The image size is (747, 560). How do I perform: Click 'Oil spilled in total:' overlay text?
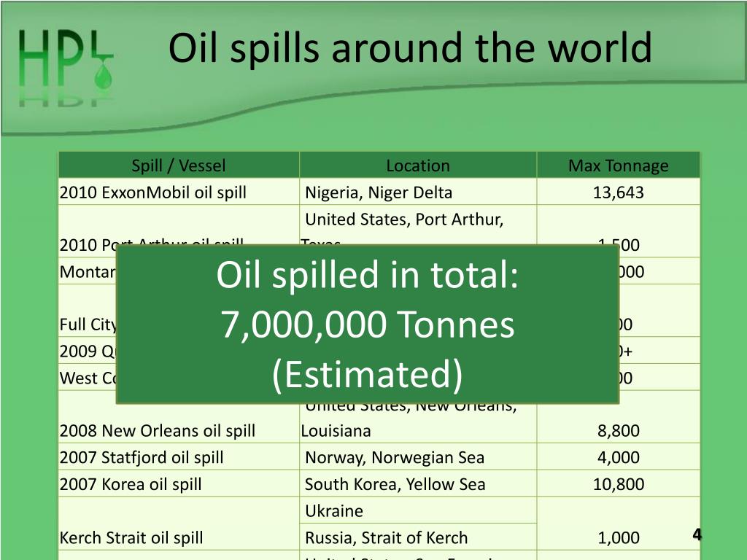coord(368,275)
